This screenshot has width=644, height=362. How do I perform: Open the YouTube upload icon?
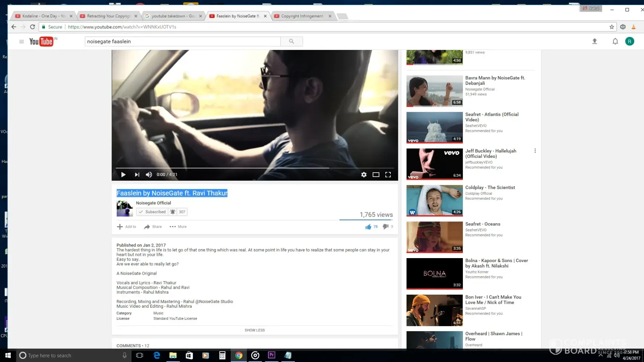click(594, 42)
